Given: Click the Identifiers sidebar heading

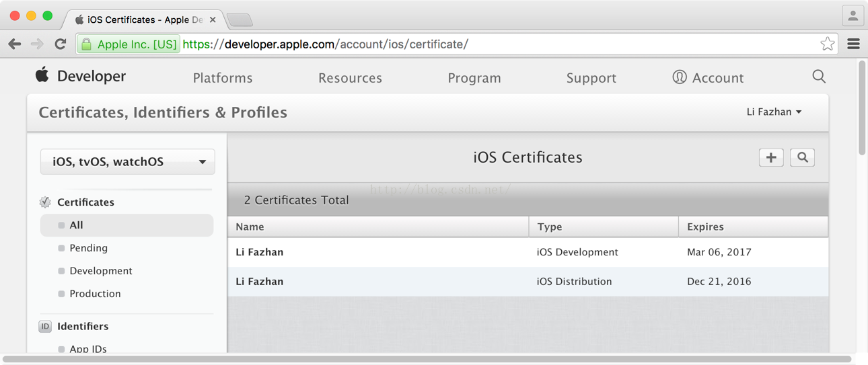Looking at the screenshot, I should click(x=83, y=327).
